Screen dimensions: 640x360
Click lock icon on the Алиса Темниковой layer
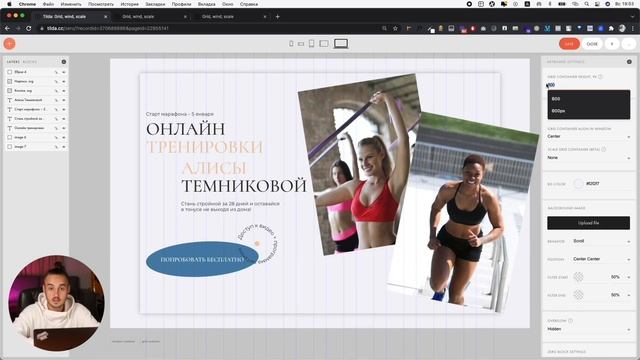pyautogui.click(x=56, y=100)
